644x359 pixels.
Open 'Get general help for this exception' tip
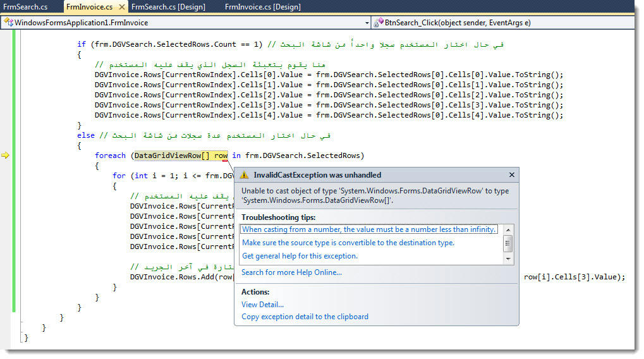(300, 256)
